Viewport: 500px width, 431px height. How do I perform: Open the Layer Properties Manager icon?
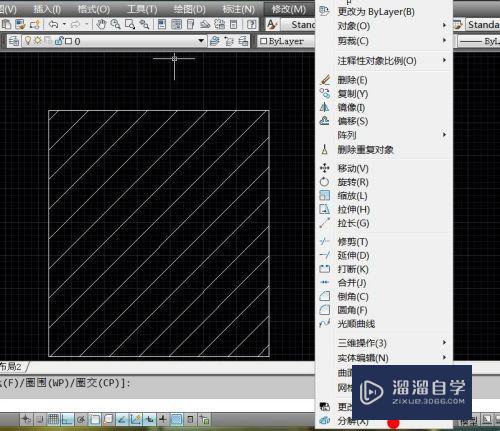[x=14, y=41]
